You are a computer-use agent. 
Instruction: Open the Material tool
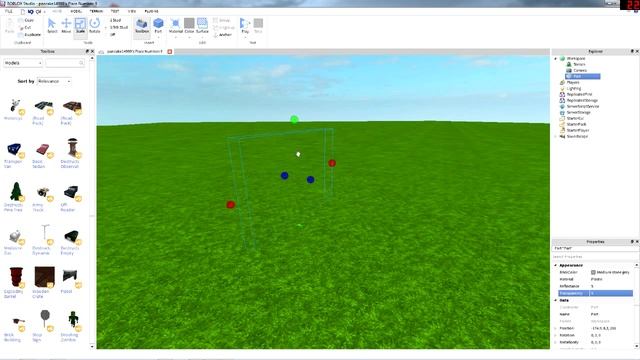[x=176, y=26]
